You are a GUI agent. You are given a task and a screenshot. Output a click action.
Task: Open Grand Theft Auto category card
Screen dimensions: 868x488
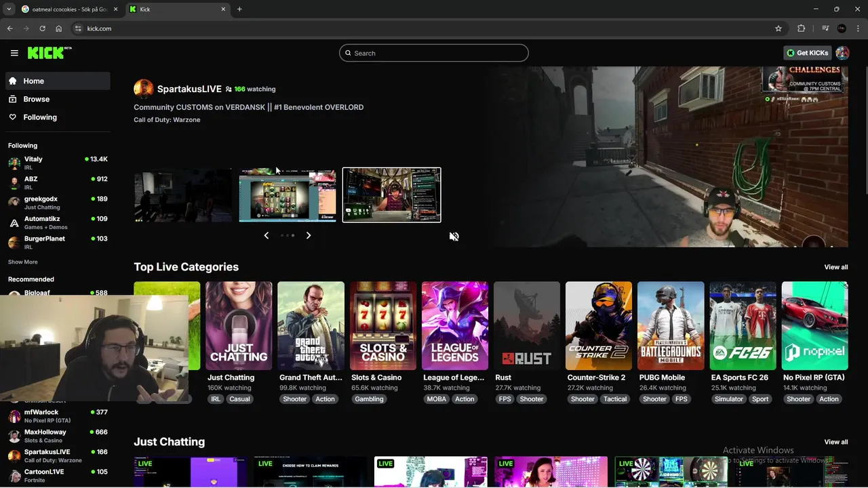[x=311, y=326]
